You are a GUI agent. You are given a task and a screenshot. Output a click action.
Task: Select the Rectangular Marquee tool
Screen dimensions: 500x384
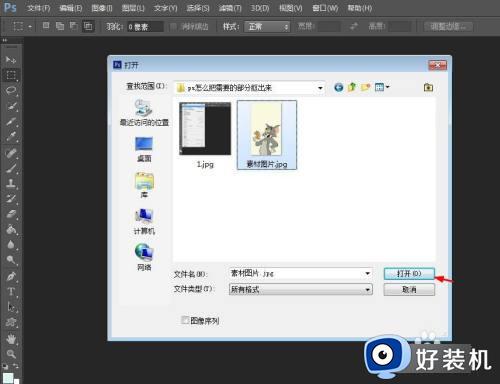11,75
